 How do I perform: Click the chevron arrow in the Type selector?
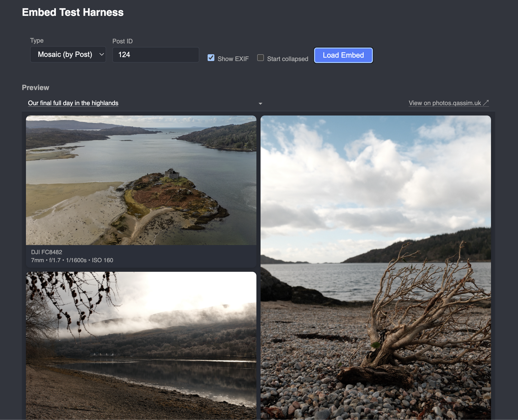[102, 55]
